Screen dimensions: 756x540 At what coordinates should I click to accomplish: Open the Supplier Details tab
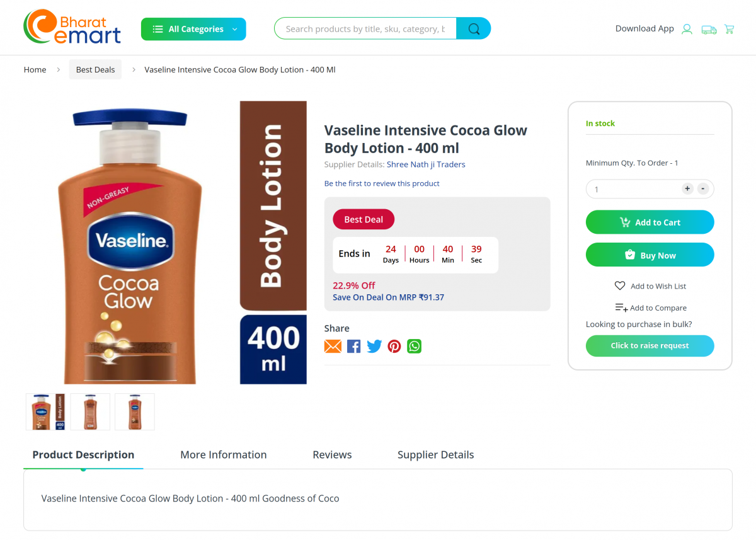click(435, 454)
